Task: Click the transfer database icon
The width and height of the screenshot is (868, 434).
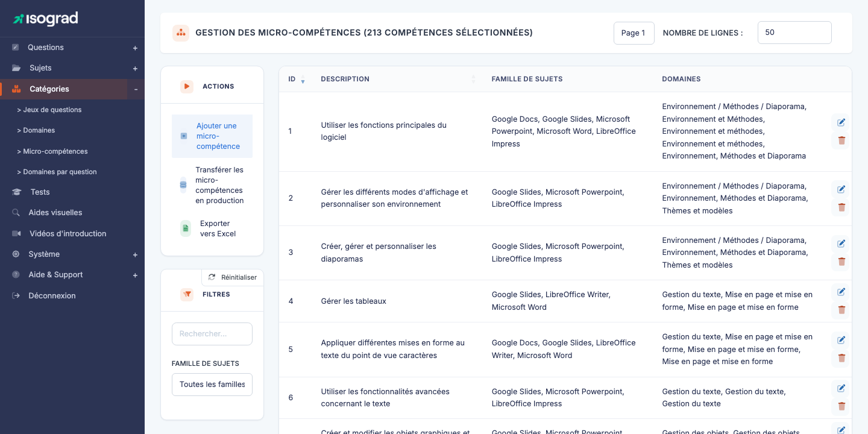Action: tap(183, 185)
